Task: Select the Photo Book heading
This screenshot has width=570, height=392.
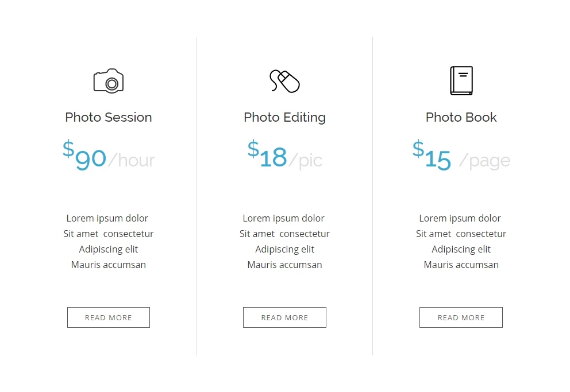Action: point(461,117)
